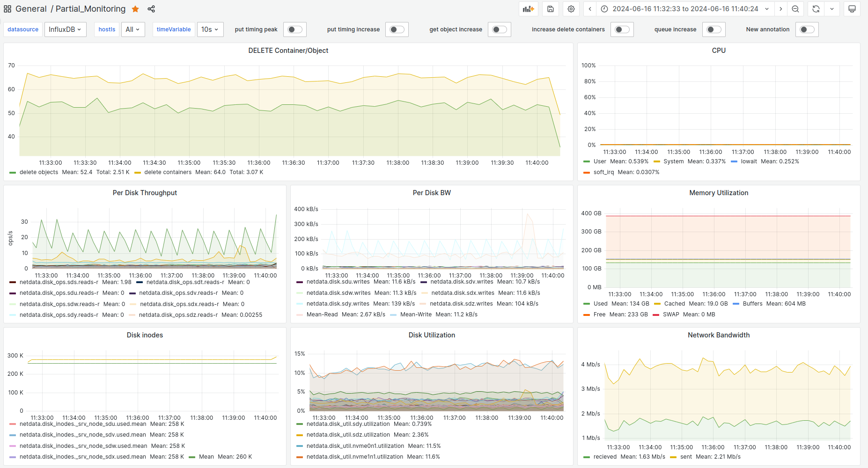
Task: Open the Network Bandwidth panel title menu
Action: [718, 335]
